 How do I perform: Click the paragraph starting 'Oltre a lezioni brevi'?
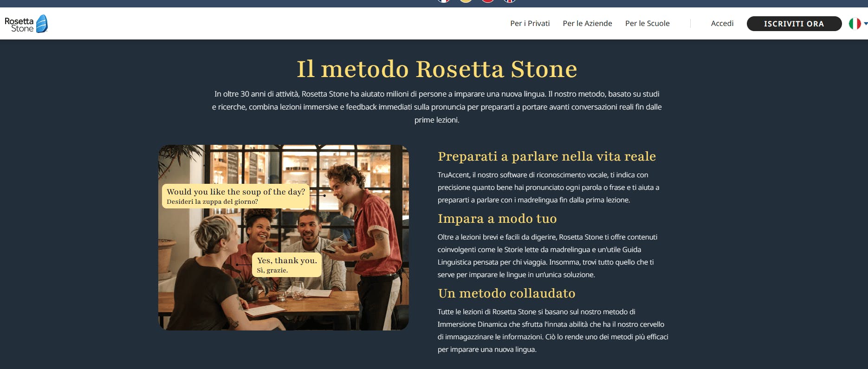548,256
